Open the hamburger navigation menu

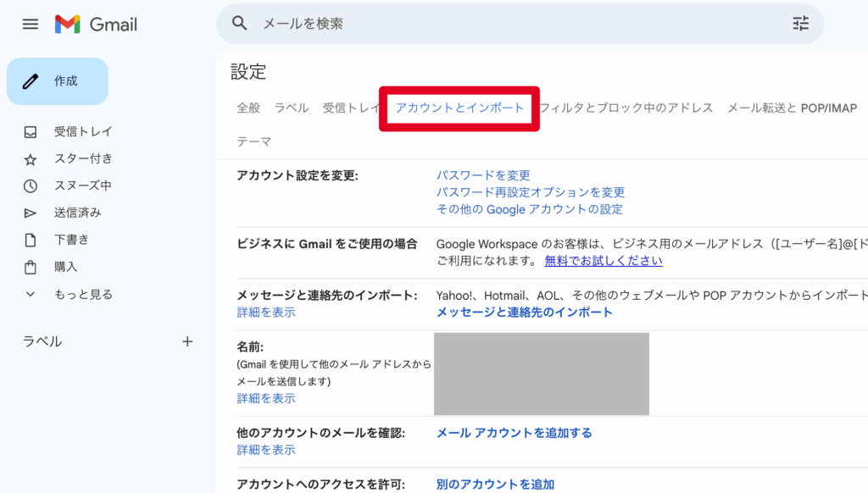30,24
